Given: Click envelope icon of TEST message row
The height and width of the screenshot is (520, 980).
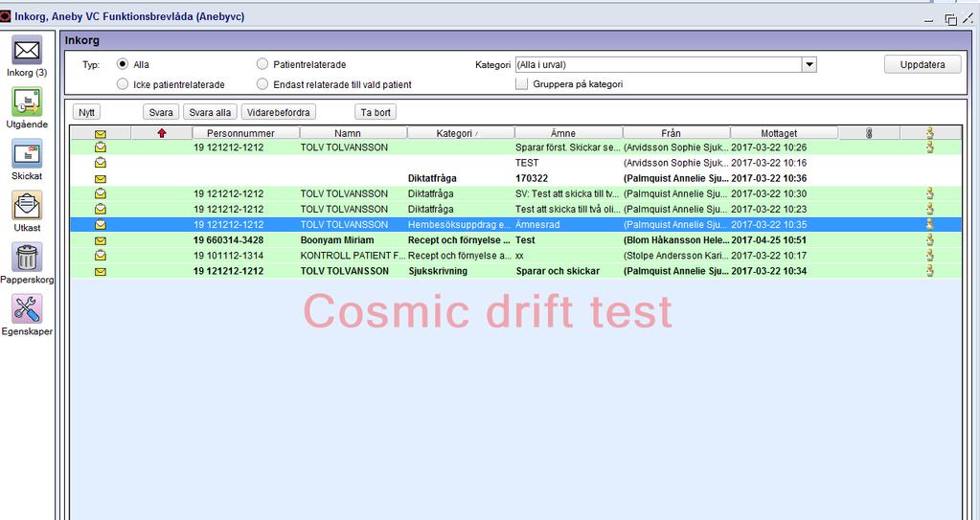Looking at the screenshot, I should 100,163.
